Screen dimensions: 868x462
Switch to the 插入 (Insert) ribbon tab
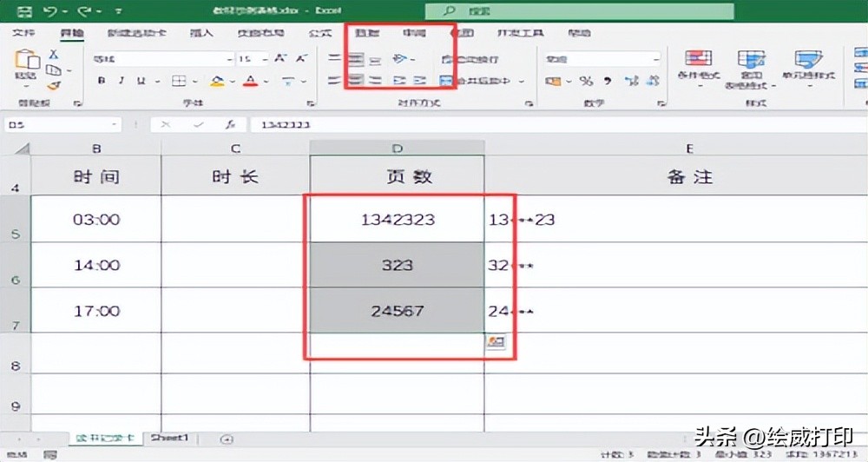[x=201, y=33]
